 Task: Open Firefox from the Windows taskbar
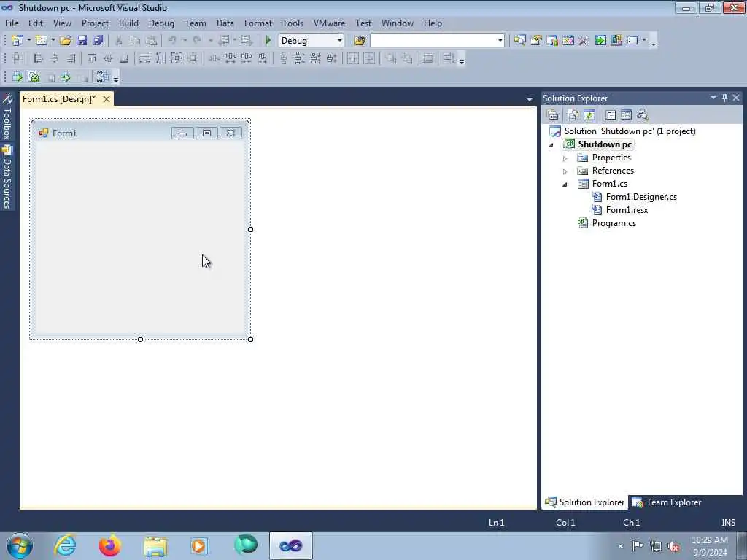[x=109, y=545]
